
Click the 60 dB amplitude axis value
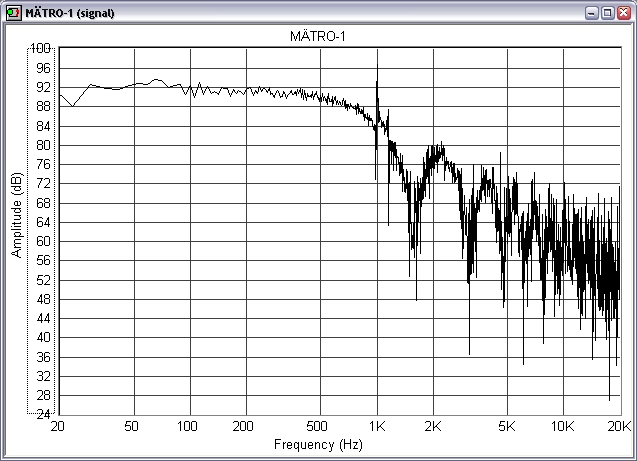point(43,241)
